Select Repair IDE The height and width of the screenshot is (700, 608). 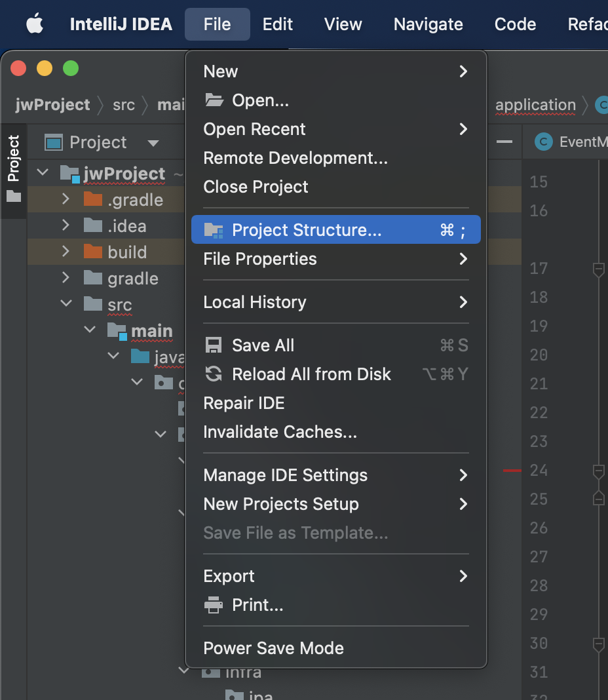[x=335, y=403]
